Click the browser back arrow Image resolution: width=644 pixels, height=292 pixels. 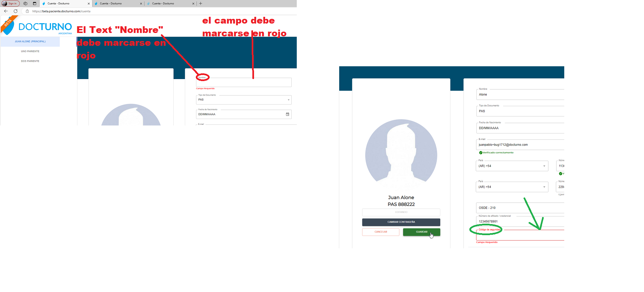pos(6,11)
